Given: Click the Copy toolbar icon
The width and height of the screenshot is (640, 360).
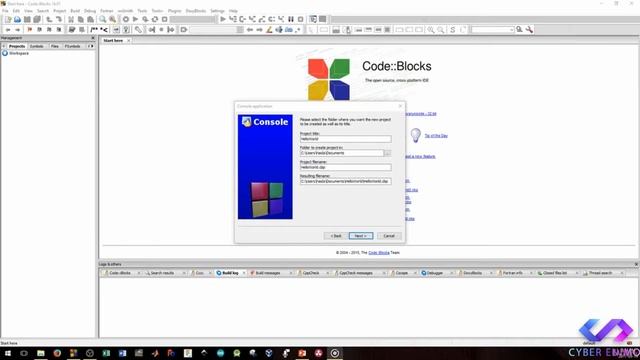Looking at the screenshot, I should (80, 19).
